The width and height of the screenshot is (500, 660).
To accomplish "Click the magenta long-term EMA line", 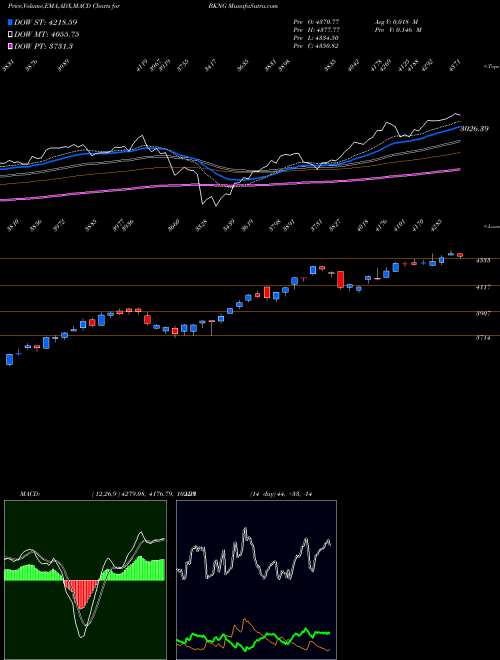I will tap(230, 184).
